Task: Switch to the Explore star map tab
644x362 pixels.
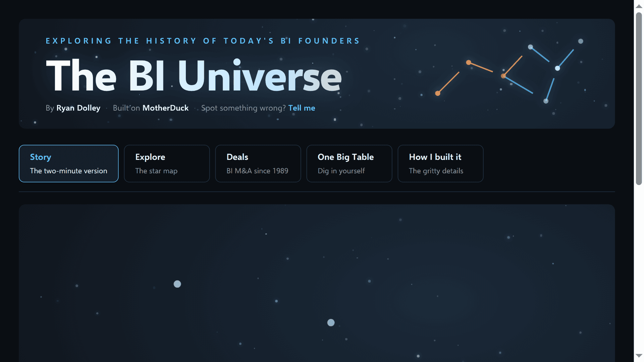Action: (167, 164)
